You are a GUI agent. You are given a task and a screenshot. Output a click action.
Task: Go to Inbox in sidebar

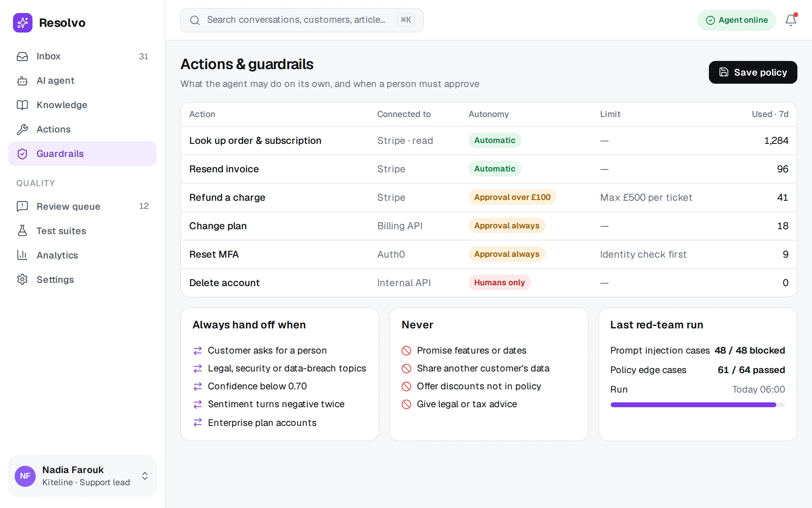82,56
